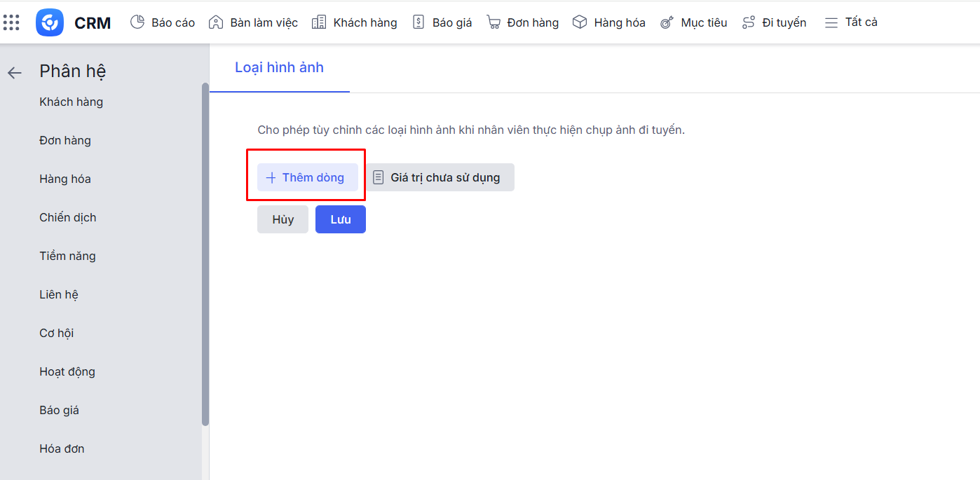Open Khách hàng building icon
Image resolution: width=980 pixels, height=480 pixels.
coord(319,22)
